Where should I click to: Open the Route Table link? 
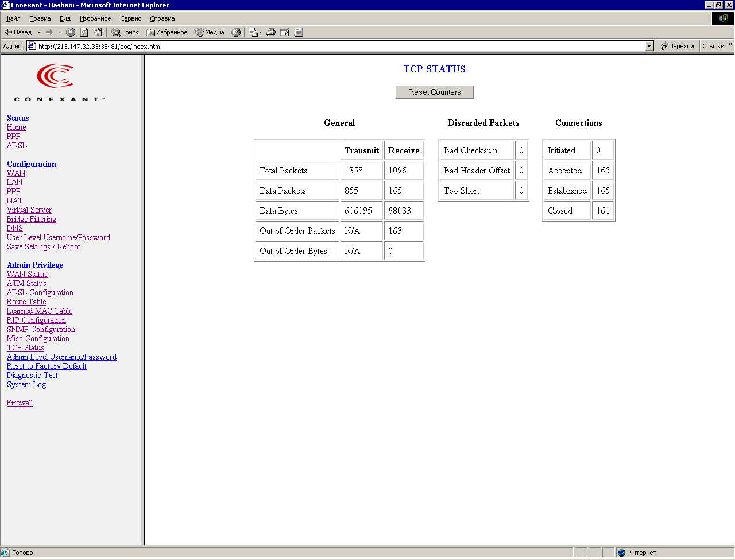pos(26,302)
